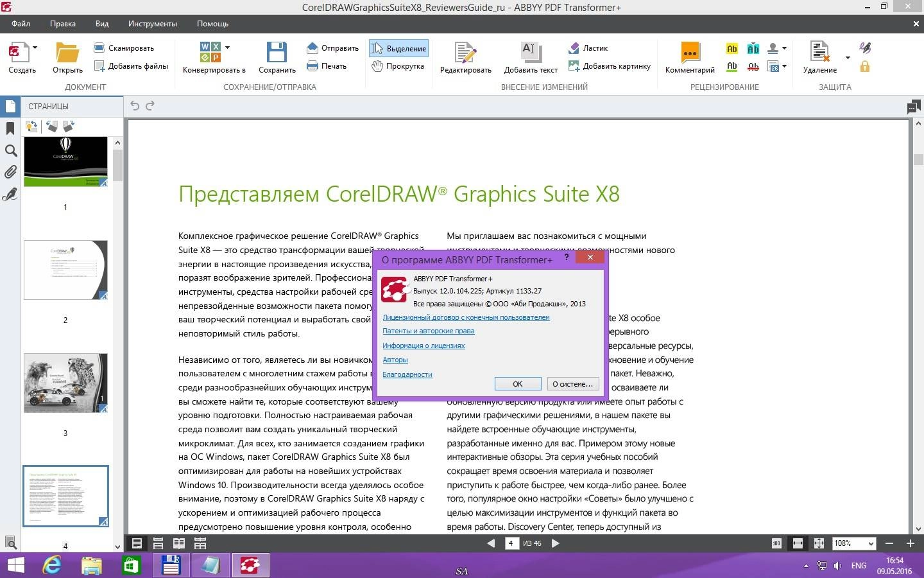Toggle the Страницы panel icon
This screenshot has width=924, height=578.
[x=10, y=106]
